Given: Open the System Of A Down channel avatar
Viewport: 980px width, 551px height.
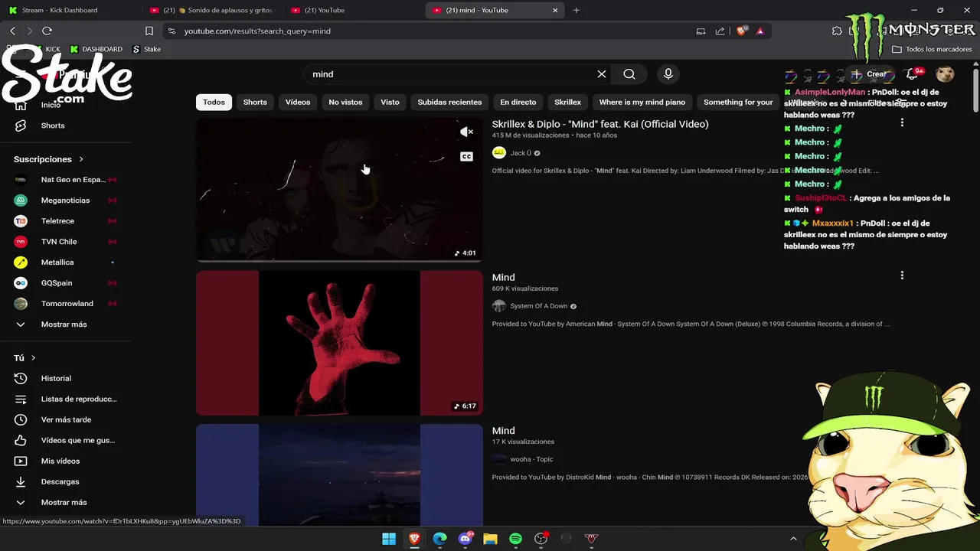Looking at the screenshot, I should [499, 306].
